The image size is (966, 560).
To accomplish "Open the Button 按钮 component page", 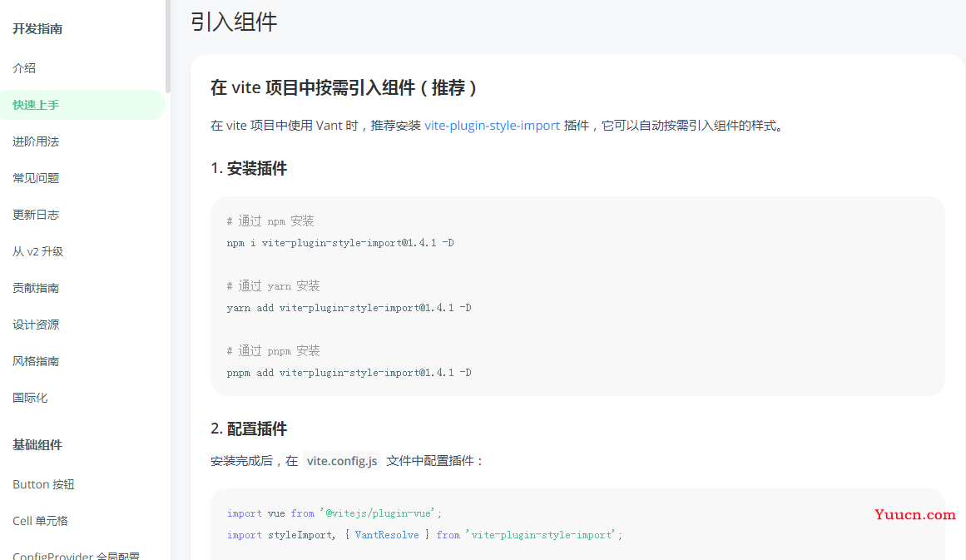I will point(43,484).
